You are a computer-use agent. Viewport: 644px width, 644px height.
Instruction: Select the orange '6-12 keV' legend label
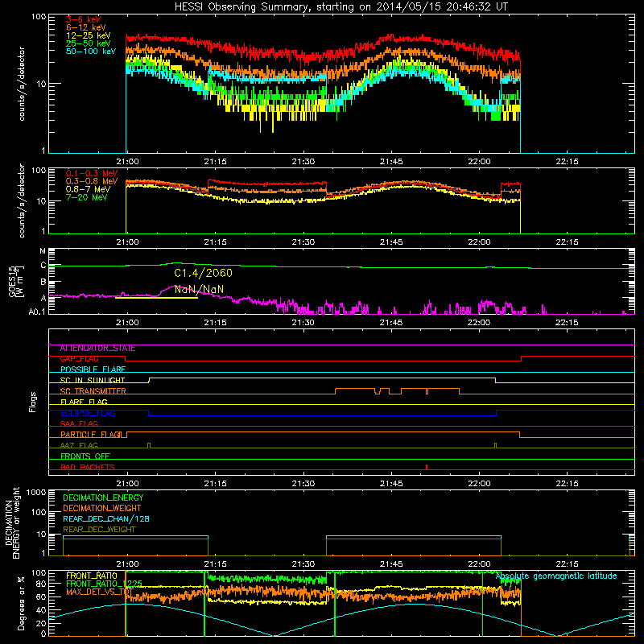[86, 27]
